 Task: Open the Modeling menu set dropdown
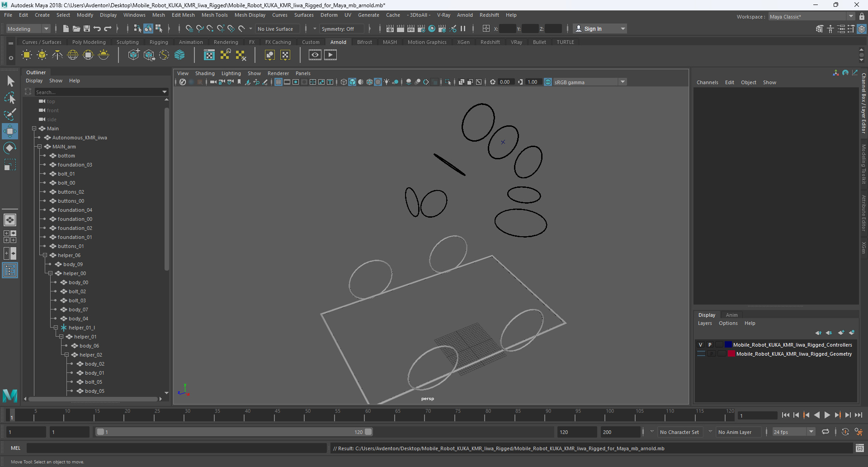[28, 29]
